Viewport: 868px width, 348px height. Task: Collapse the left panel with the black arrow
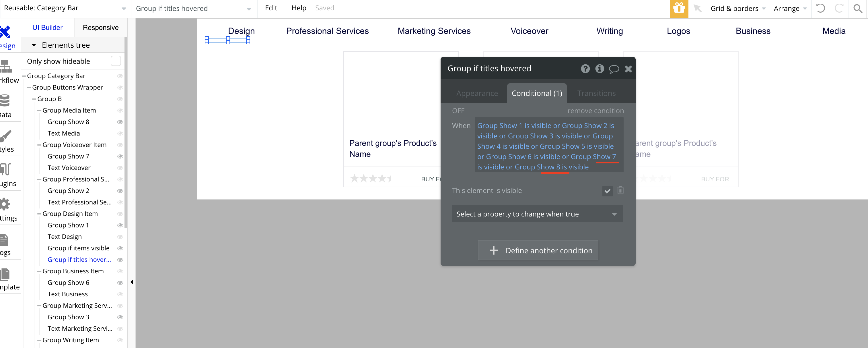pyautogui.click(x=132, y=282)
